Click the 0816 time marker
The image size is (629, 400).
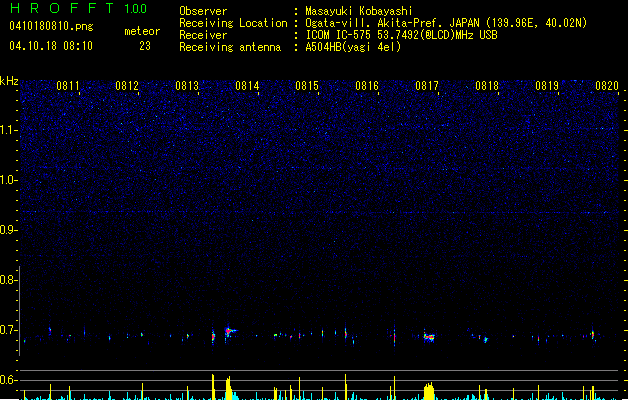click(367, 86)
